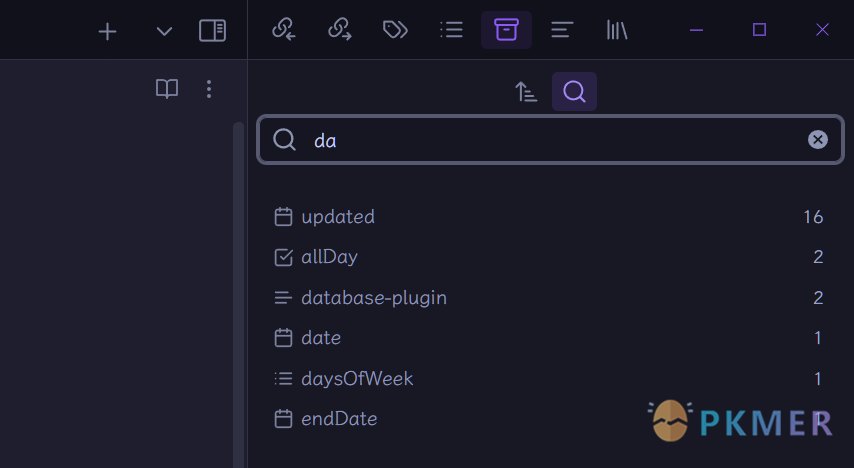The width and height of the screenshot is (854, 468).
Task: Change sort order of properties
Action: click(x=526, y=92)
